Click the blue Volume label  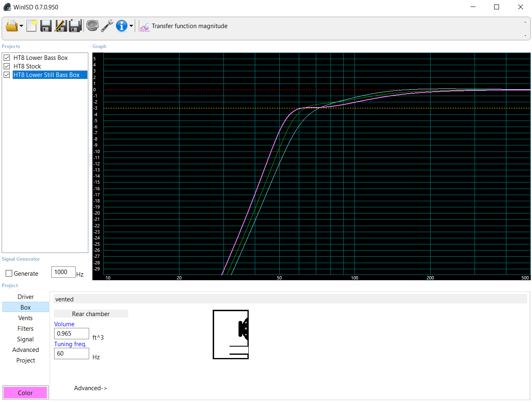[x=64, y=324]
